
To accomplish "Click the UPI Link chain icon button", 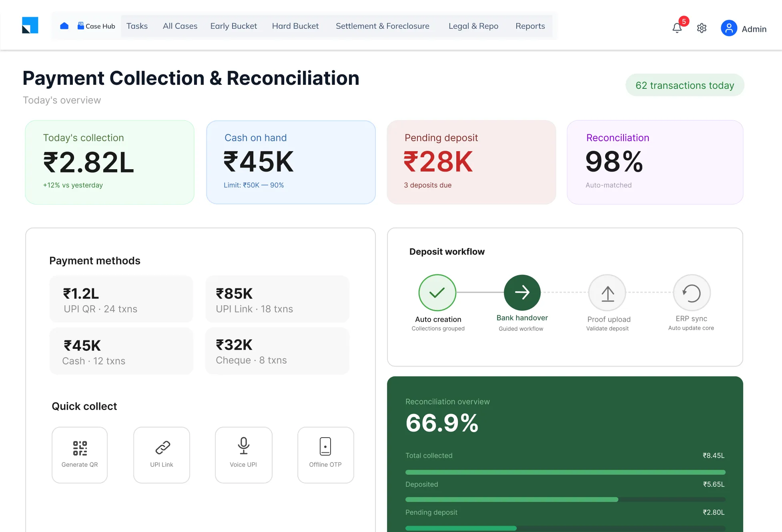I will [x=162, y=455].
